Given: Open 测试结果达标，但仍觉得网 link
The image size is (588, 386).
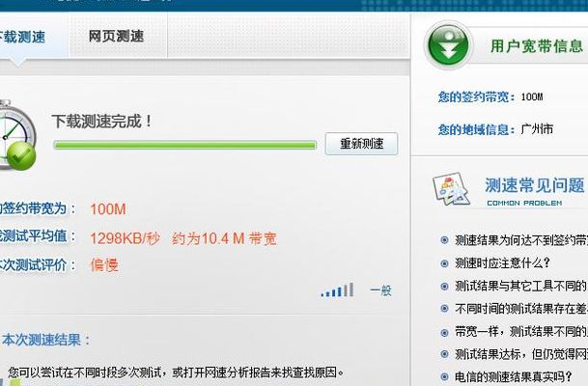Looking at the screenshot, I should pos(521,354).
